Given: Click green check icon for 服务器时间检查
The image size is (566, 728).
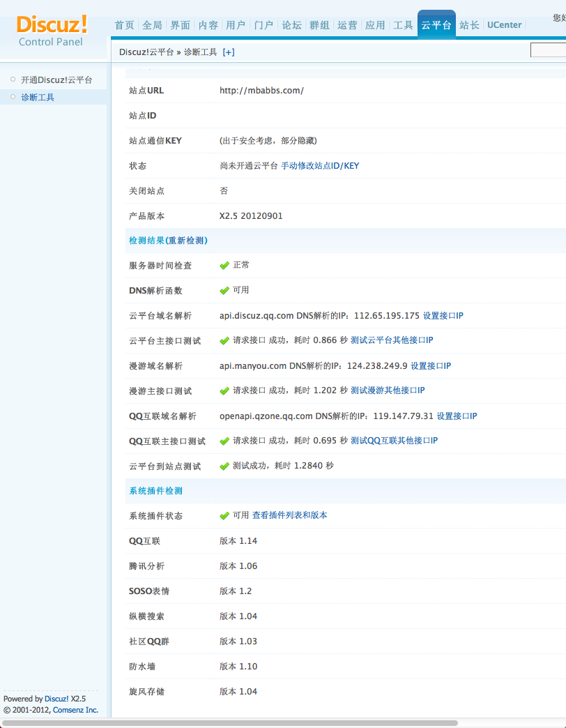Looking at the screenshot, I should coord(224,266).
